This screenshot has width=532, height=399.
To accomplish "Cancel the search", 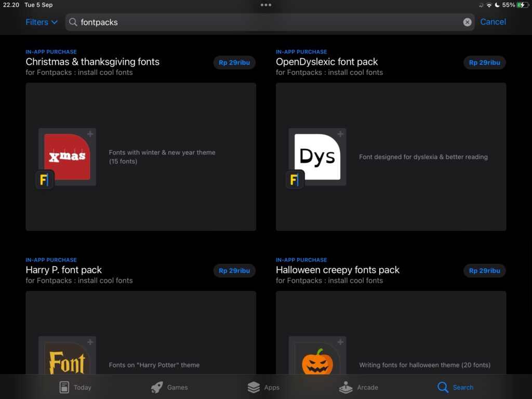I will pyautogui.click(x=493, y=22).
